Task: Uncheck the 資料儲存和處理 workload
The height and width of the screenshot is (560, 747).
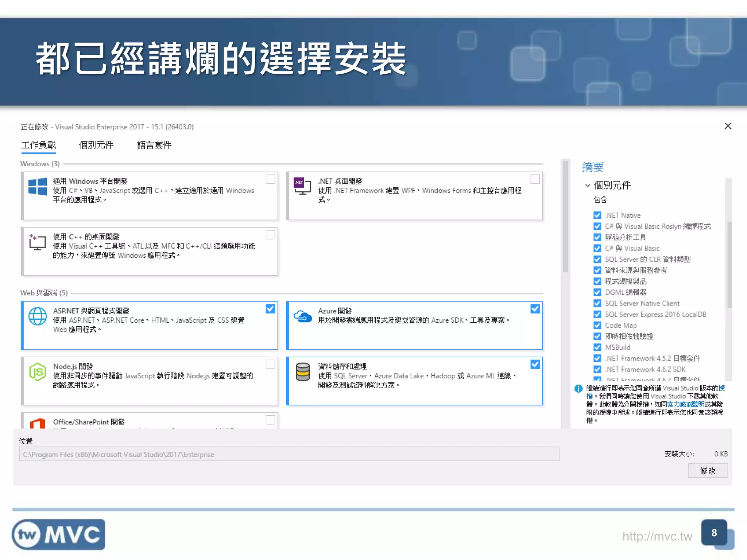Action: click(535, 364)
